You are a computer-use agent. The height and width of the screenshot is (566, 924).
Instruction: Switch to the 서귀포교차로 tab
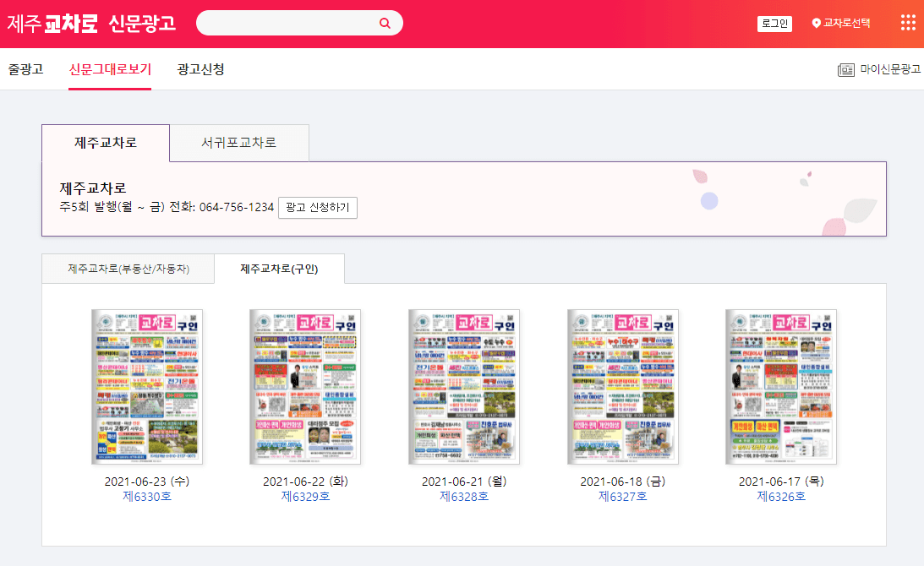click(239, 143)
